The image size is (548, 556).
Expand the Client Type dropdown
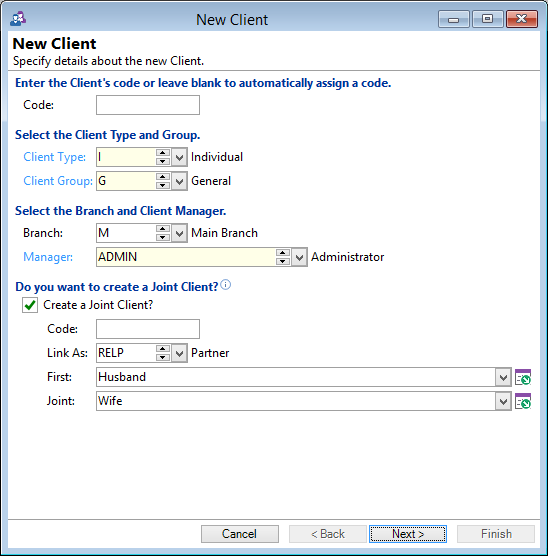(x=179, y=157)
